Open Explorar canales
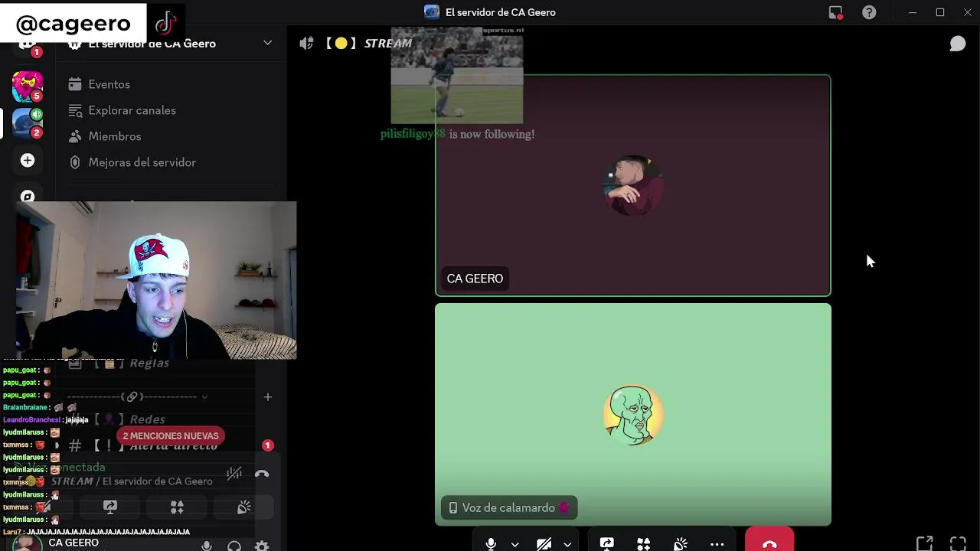Image resolution: width=980 pixels, height=551 pixels. point(132,110)
